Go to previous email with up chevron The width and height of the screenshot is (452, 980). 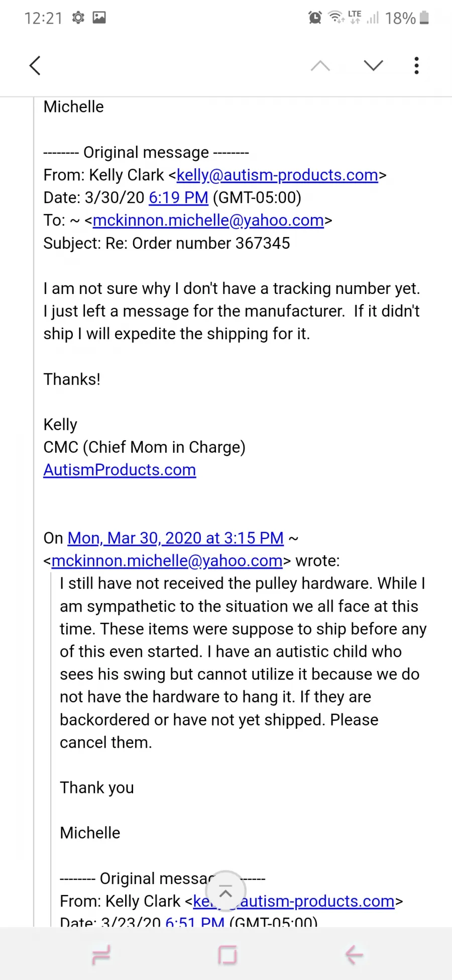click(x=320, y=65)
